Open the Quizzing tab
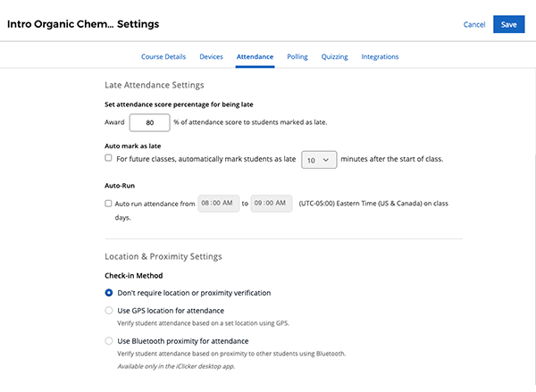 point(335,57)
